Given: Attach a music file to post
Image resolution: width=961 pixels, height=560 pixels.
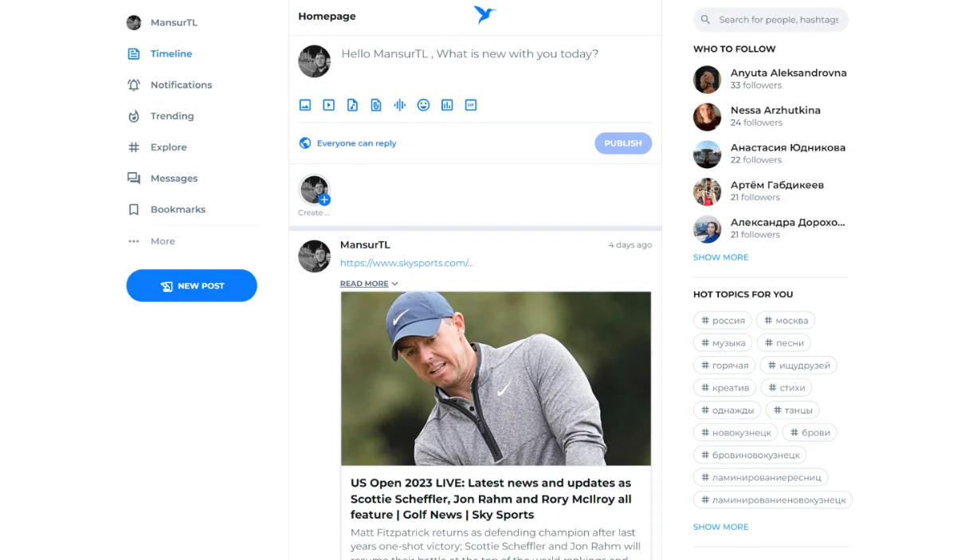Looking at the screenshot, I should coord(352,105).
